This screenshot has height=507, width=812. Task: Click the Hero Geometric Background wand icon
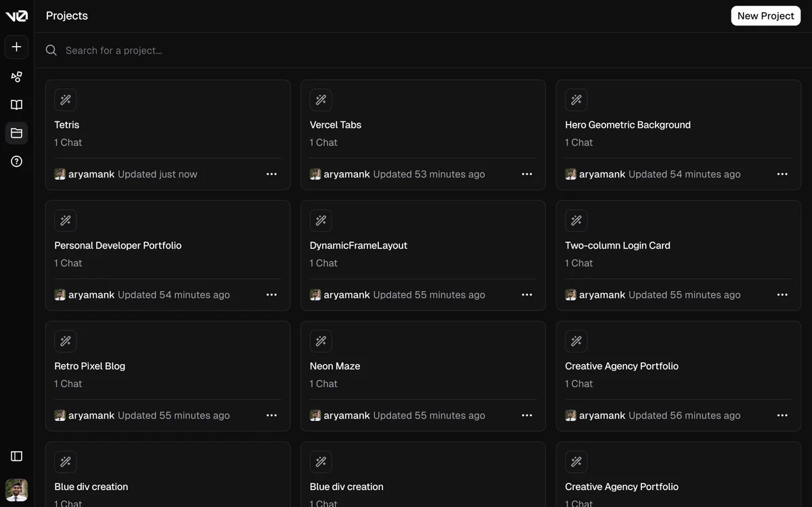(x=577, y=100)
